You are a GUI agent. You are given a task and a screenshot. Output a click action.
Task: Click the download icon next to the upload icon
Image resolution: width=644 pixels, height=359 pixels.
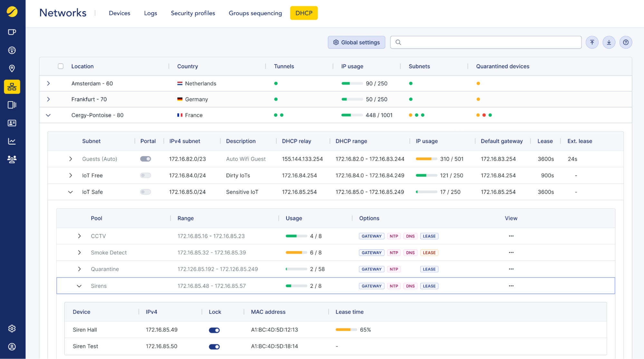tap(609, 42)
